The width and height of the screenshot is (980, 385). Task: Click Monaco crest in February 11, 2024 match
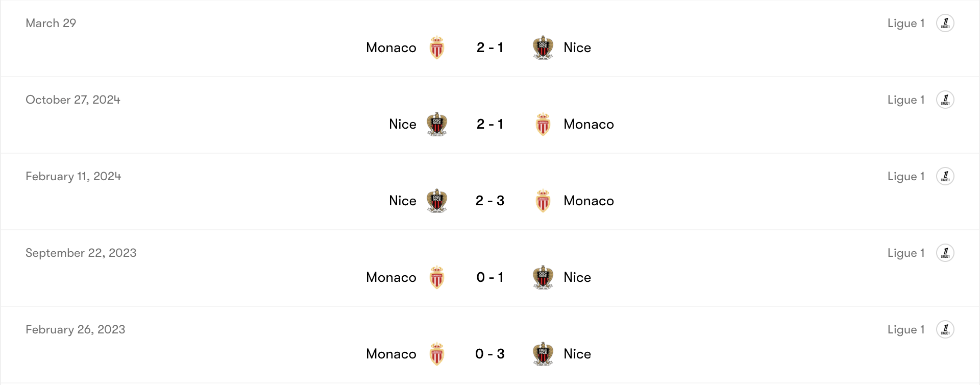click(543, 201)
